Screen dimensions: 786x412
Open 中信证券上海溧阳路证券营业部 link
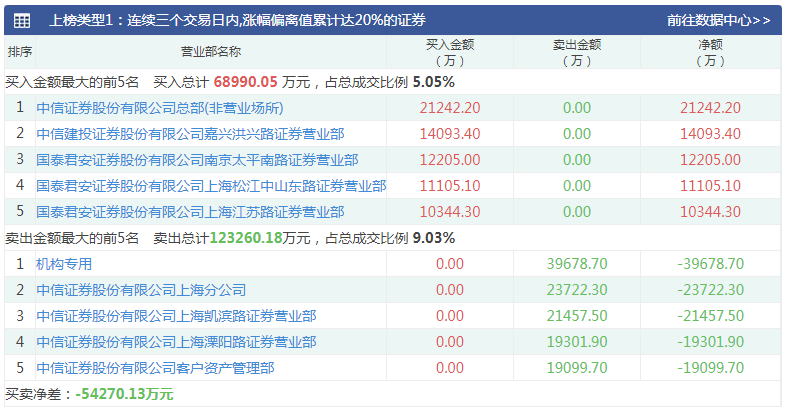[176, 342]
